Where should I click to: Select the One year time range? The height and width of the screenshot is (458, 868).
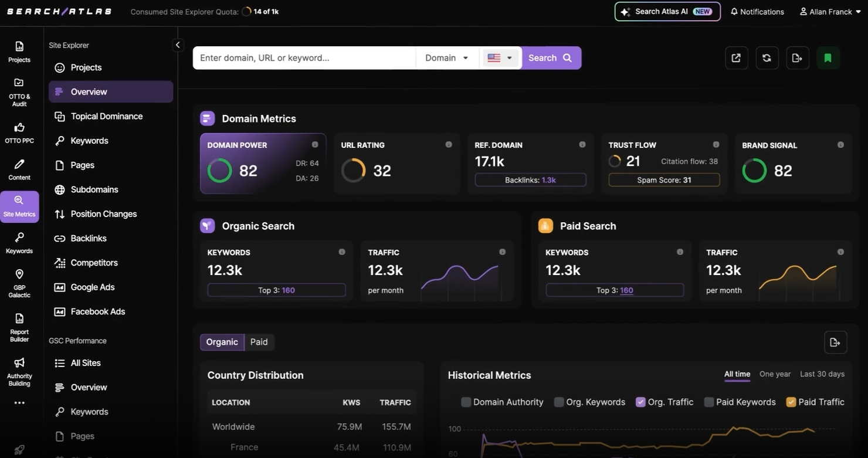(x=774, y=374)
